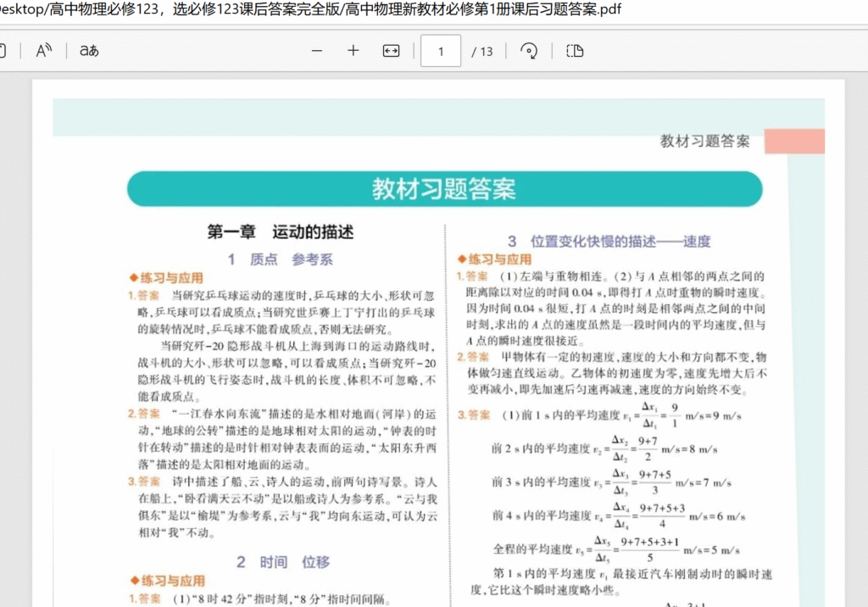Click the line 前 3 s 内的平均速度
The height and width of the screenshot is (607, 868).
pyautogui.click(x=612, y=482)
